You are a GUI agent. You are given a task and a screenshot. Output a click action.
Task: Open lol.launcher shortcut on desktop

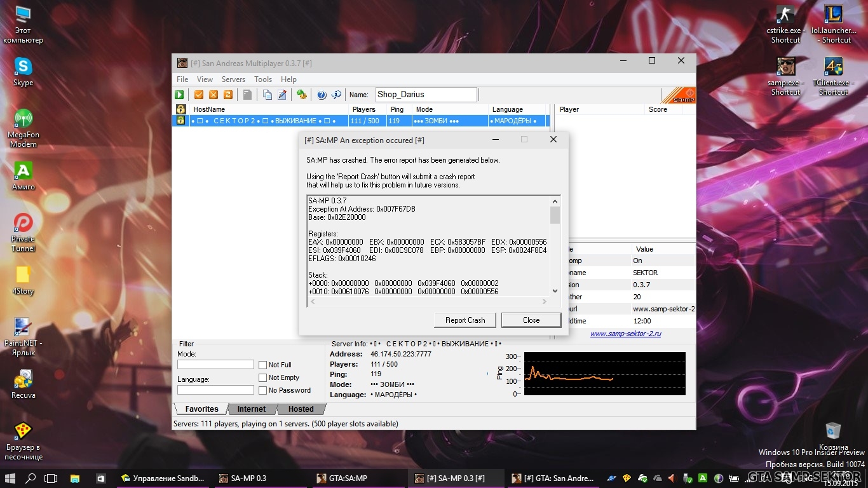coord(834,25)
